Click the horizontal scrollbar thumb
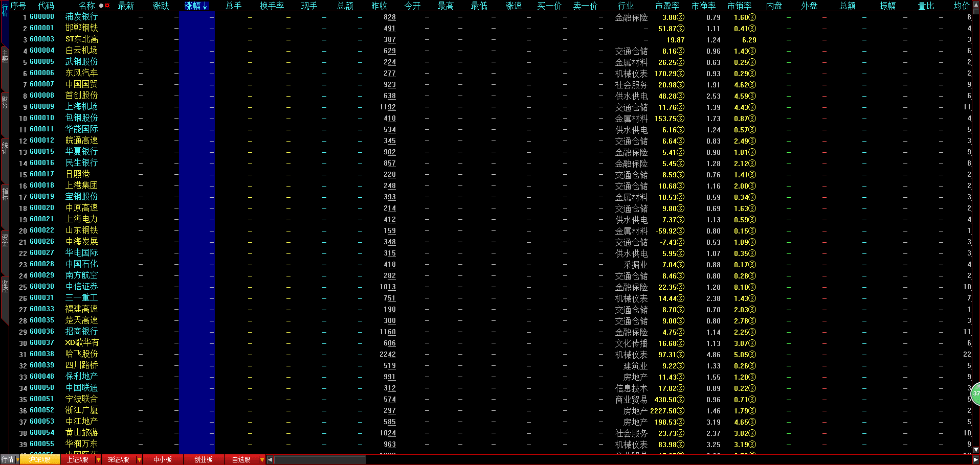The height and width of the screenshot is (465, 980). point(320,460)
